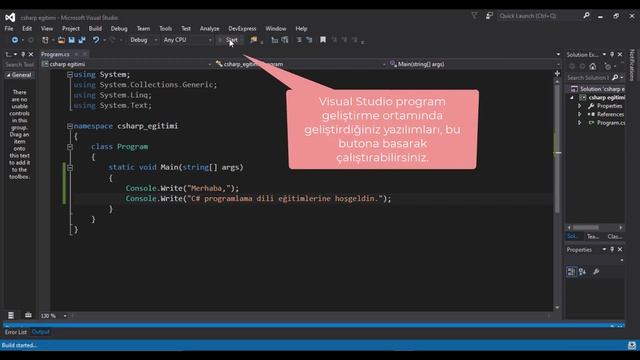Click the Quick Launch magnifier icon
This screenshot has height=360, width=640.
coord(587,16)
